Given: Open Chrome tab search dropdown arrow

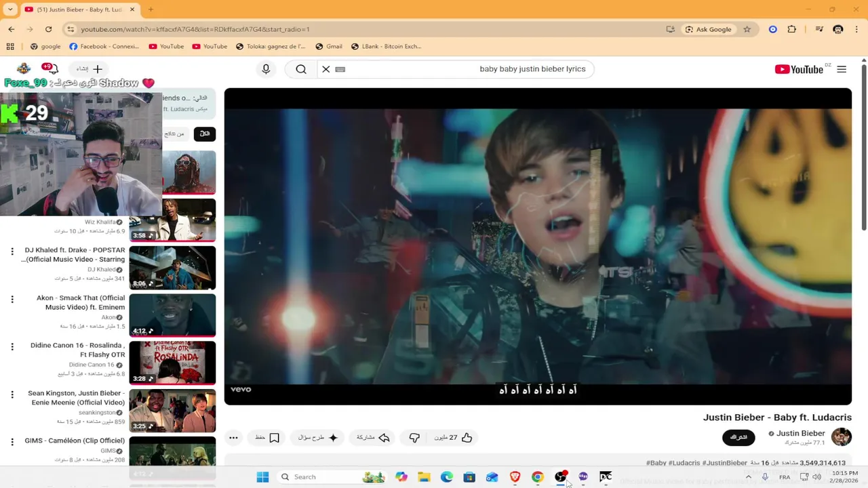Looking at the screenshot, I should [x=10, y=9].
